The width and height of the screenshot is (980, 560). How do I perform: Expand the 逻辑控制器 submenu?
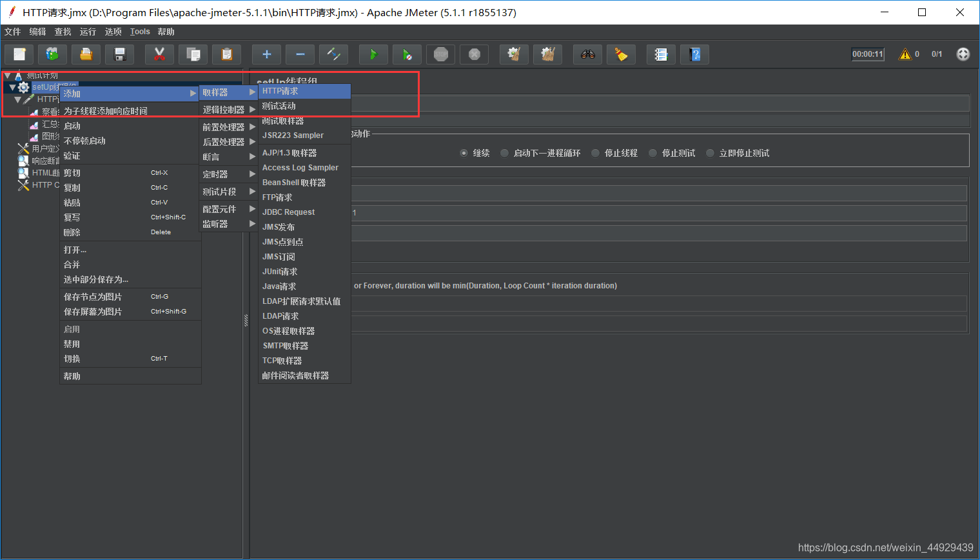[229, 110]
